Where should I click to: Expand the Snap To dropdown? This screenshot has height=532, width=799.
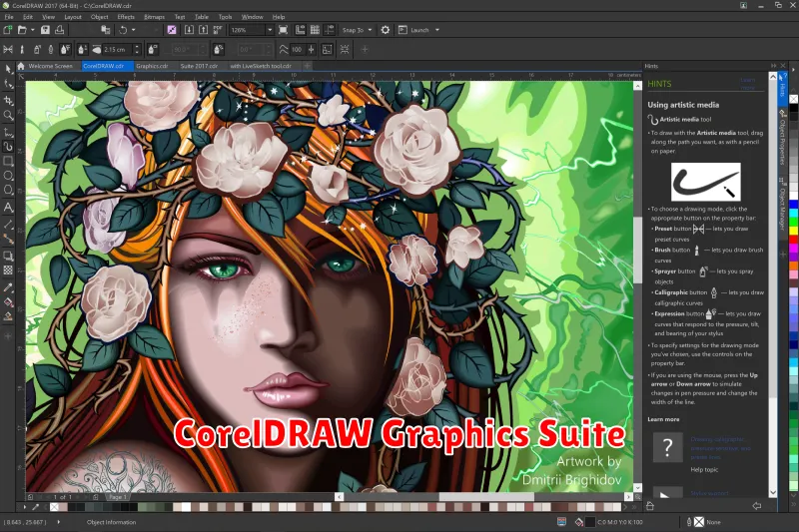[x=370, y=30]
